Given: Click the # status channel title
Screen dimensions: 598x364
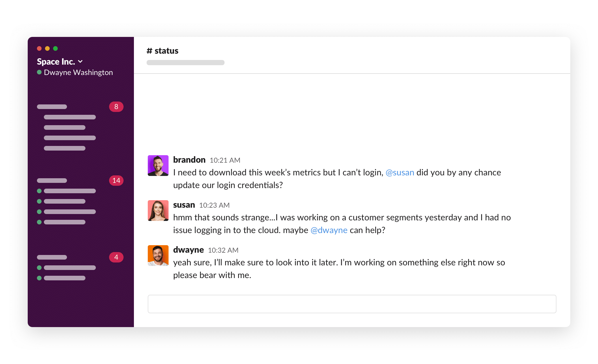Looking at the screenshot, I should point(162,51).
